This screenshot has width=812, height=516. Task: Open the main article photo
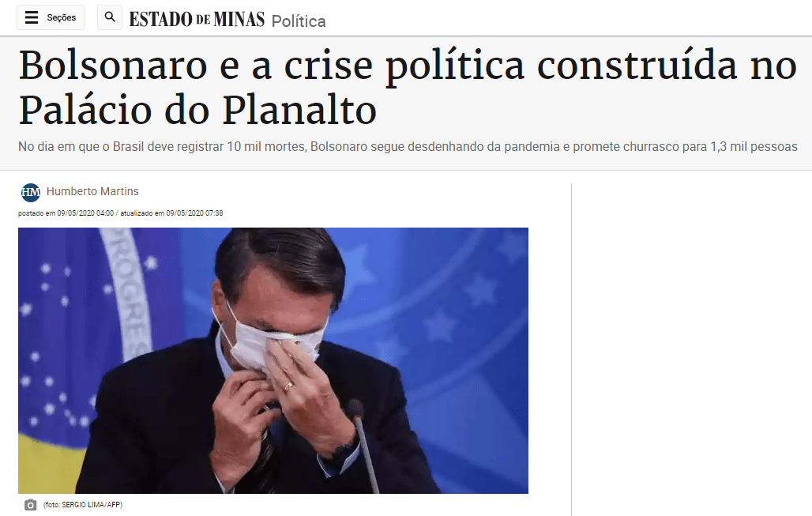pos(273,360)
